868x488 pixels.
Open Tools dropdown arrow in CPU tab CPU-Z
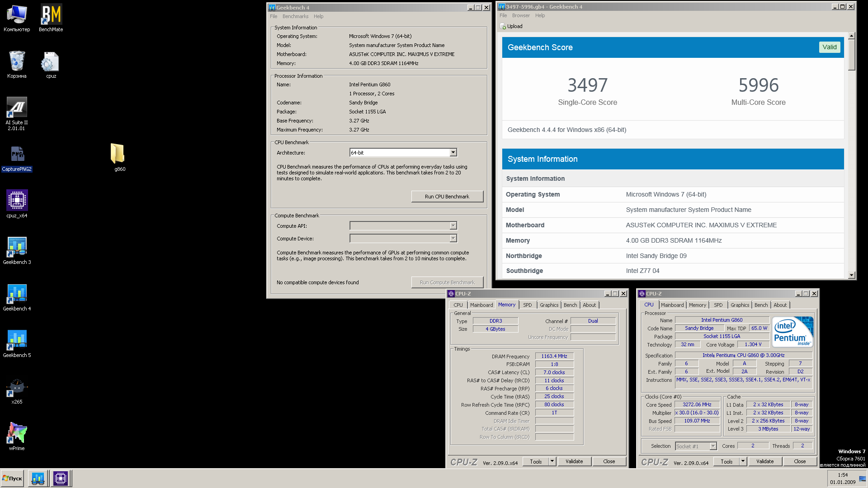743,461
